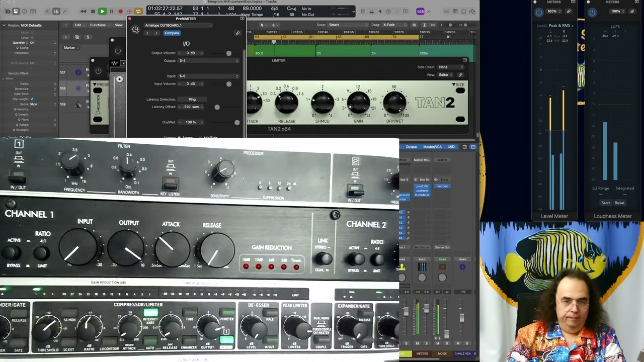This screenshot has height=362, width=644.
Task: Click the horizontal auto zoom icon
Action: pyautogui.click(x=432, y=25)
